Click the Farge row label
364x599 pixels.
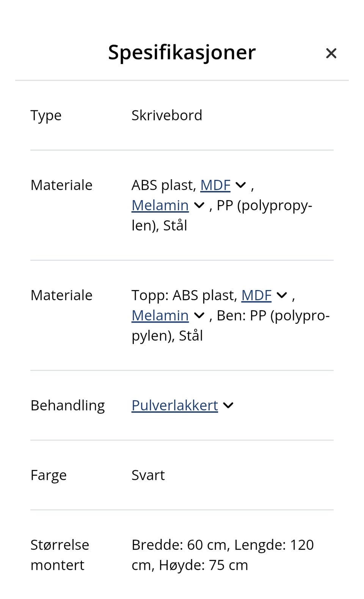point(49,475)
